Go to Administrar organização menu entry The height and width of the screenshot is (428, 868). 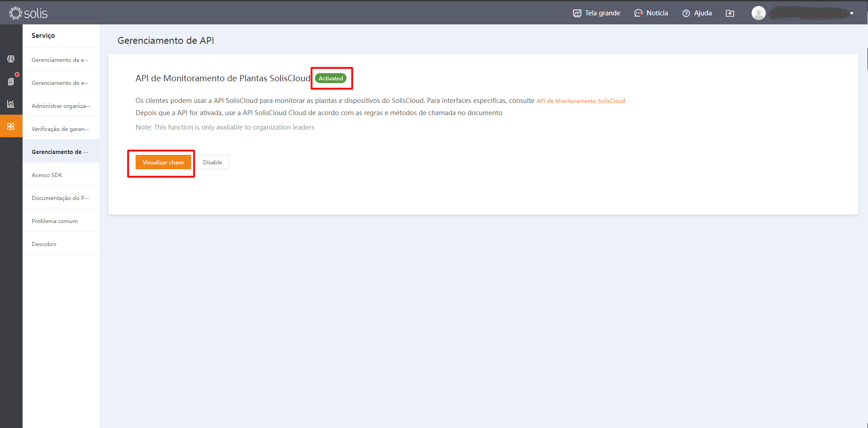61,106
